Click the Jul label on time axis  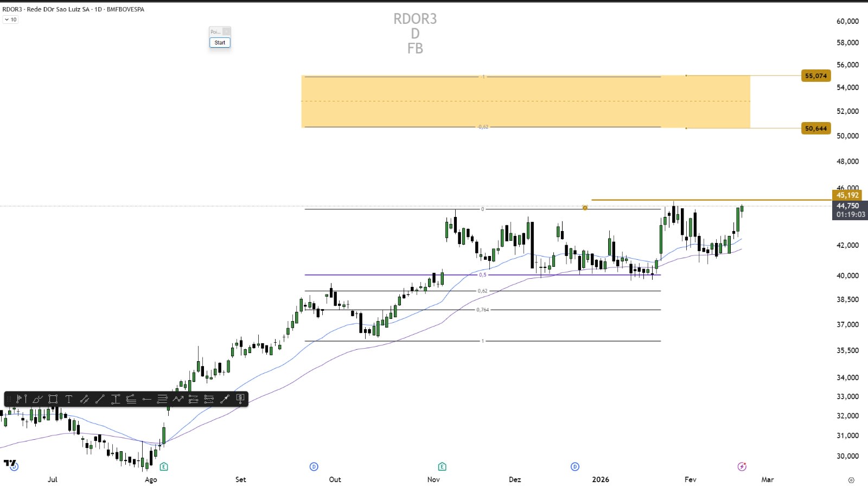(53, 479)
